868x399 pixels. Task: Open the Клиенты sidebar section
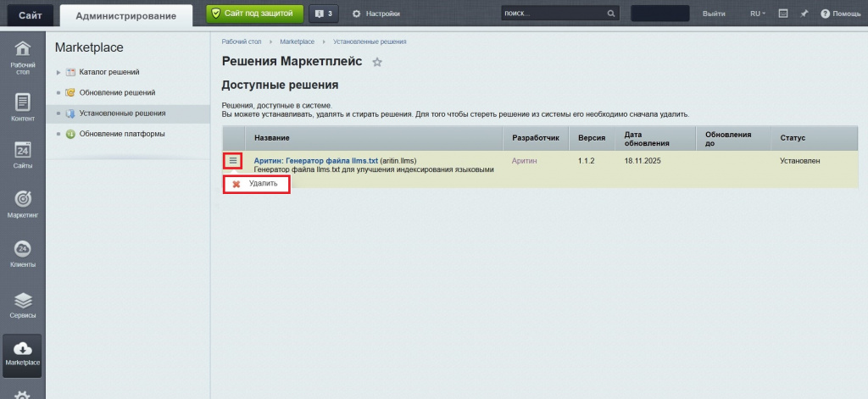point(23,253)
